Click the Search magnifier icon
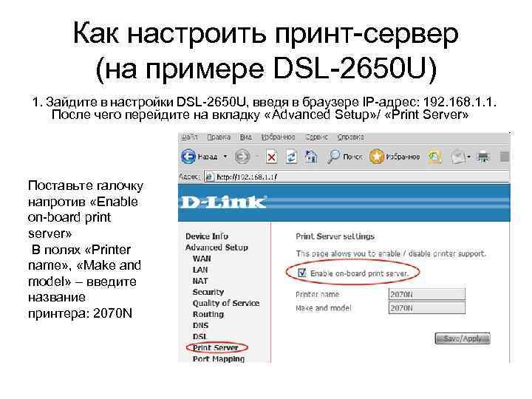The image size is (532, 399). pos(333,157)
